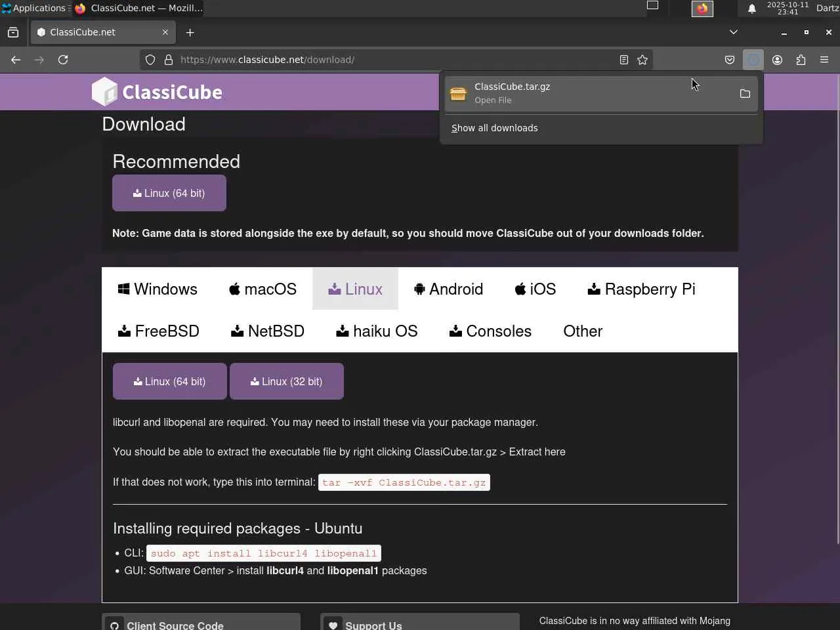Switch to the Other tab

(583, 331)
